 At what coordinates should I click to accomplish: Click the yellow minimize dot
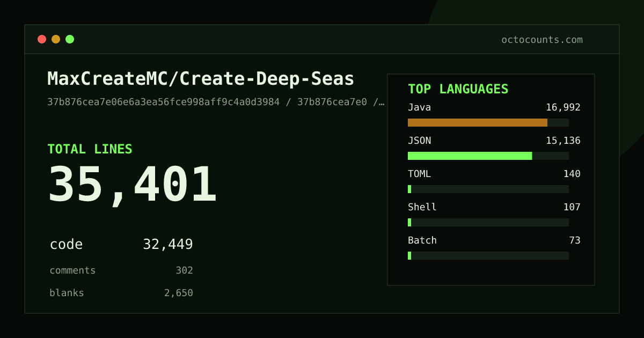tap(56, 39)
